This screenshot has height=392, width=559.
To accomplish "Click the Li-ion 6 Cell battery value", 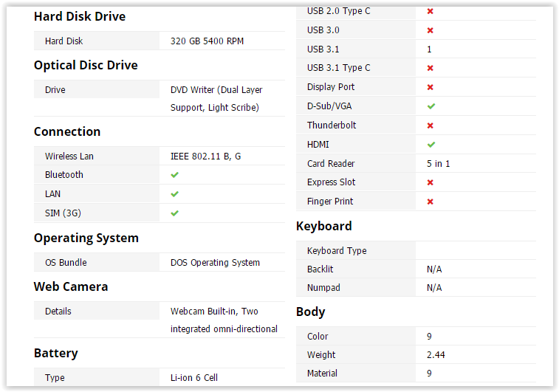I will tap(194, 378).
